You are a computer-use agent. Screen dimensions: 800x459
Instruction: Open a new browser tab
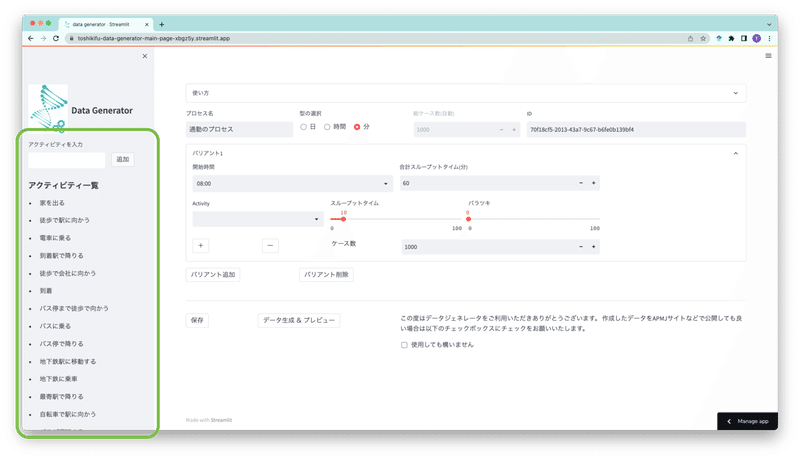pyautogui.click(x=162, y=24)
